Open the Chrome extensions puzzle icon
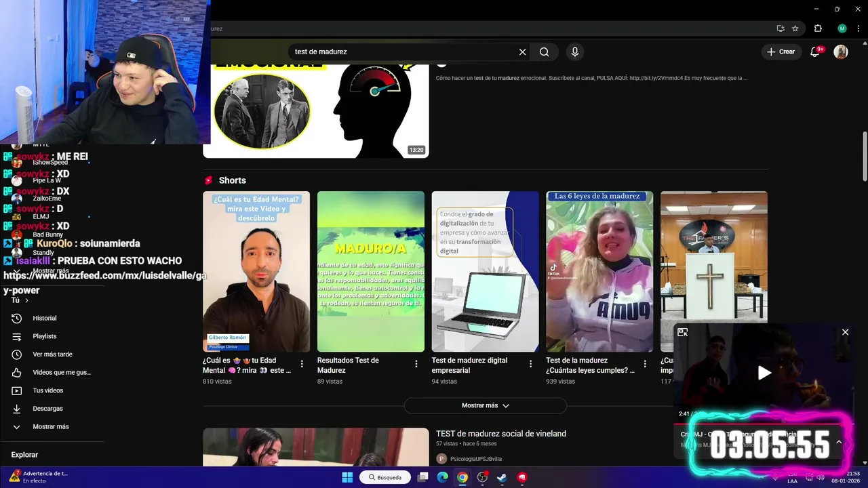 click(818, 28)
